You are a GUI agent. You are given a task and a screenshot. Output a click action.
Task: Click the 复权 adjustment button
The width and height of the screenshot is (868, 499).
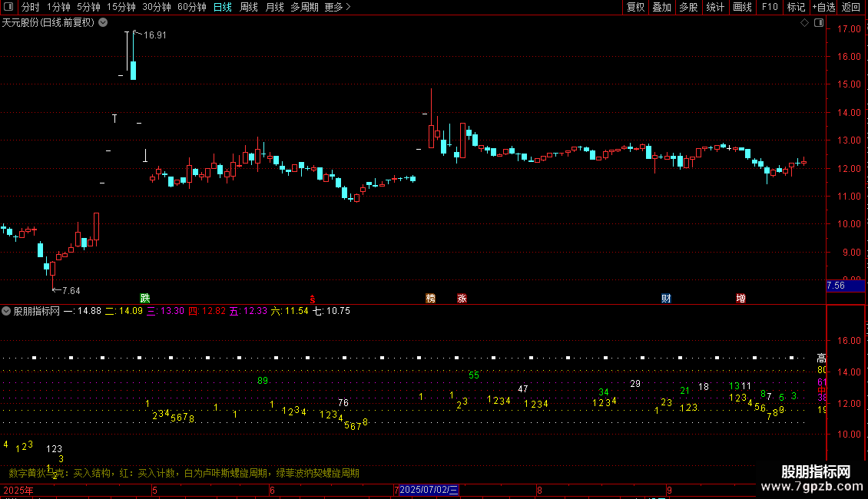pyautogui.click(x=635, y=7)
